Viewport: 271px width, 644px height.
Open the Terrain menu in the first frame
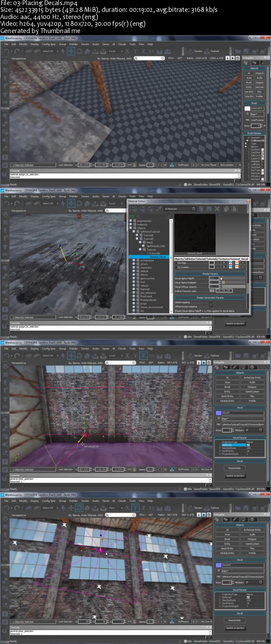85,44
